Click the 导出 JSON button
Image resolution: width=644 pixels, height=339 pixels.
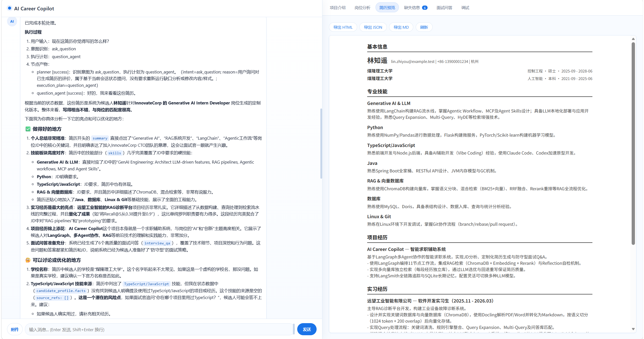373,27
